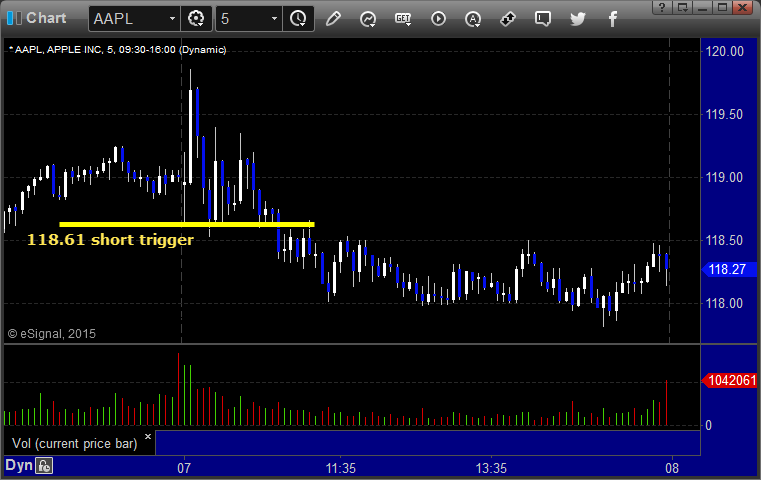Close the Vol current price bar panel

pos(148,436)
